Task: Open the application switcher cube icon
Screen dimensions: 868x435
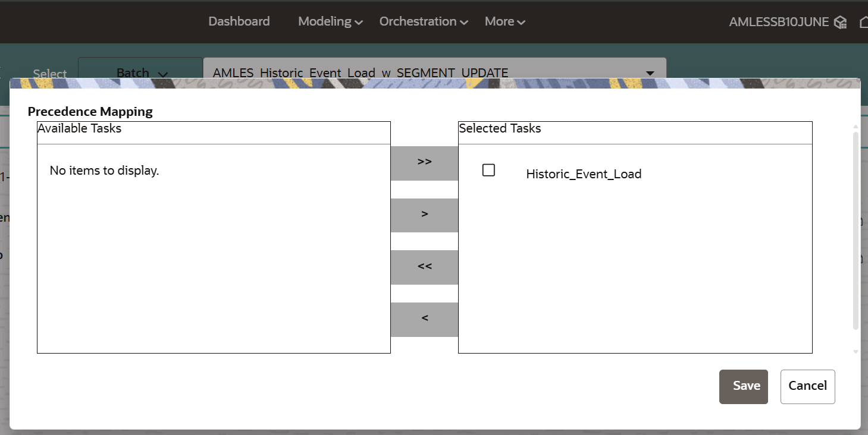Action: [840, 21]
